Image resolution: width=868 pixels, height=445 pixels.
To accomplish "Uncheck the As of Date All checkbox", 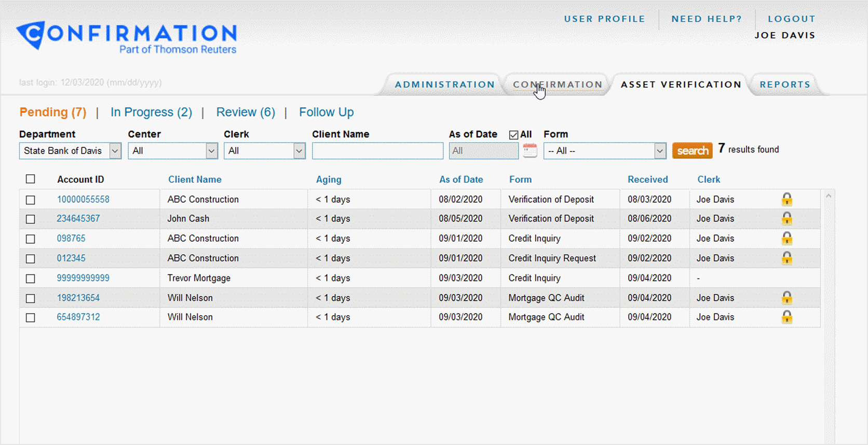I will pos(514,135).
